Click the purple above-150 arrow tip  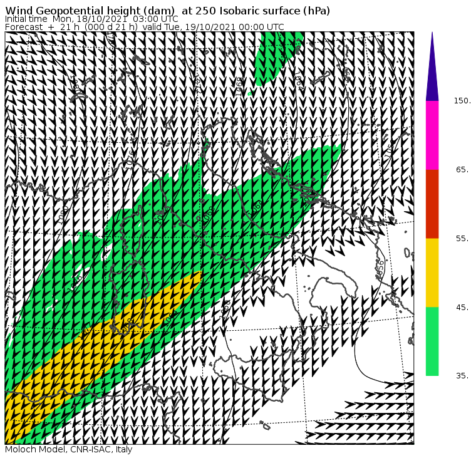[432, 66]
